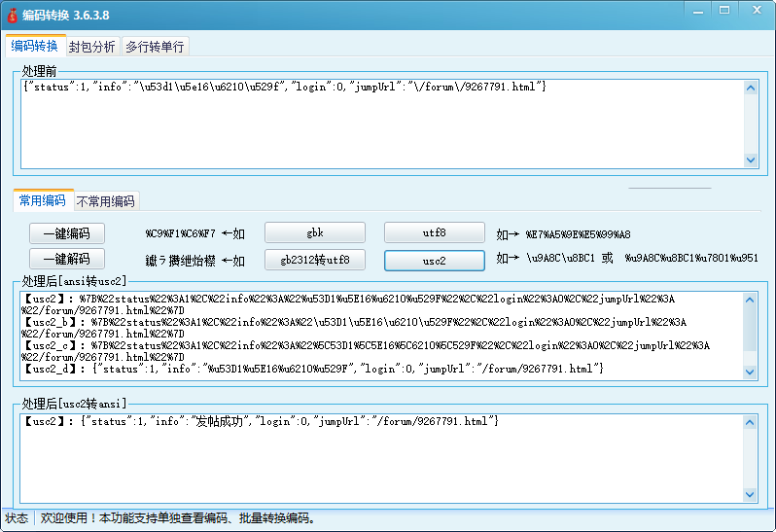Open the 多行转单行 tab
The image size is (776, 532).
[x=155, y=47]
